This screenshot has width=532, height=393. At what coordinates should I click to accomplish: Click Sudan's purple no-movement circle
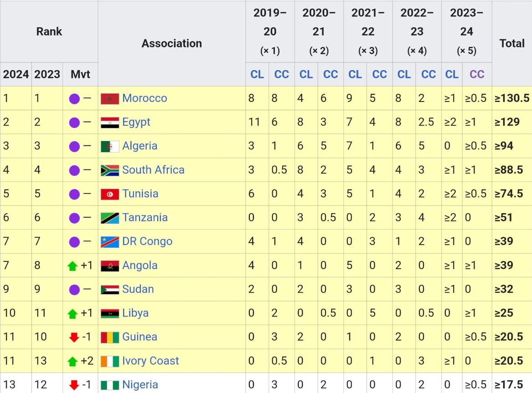tap(74, 290)
